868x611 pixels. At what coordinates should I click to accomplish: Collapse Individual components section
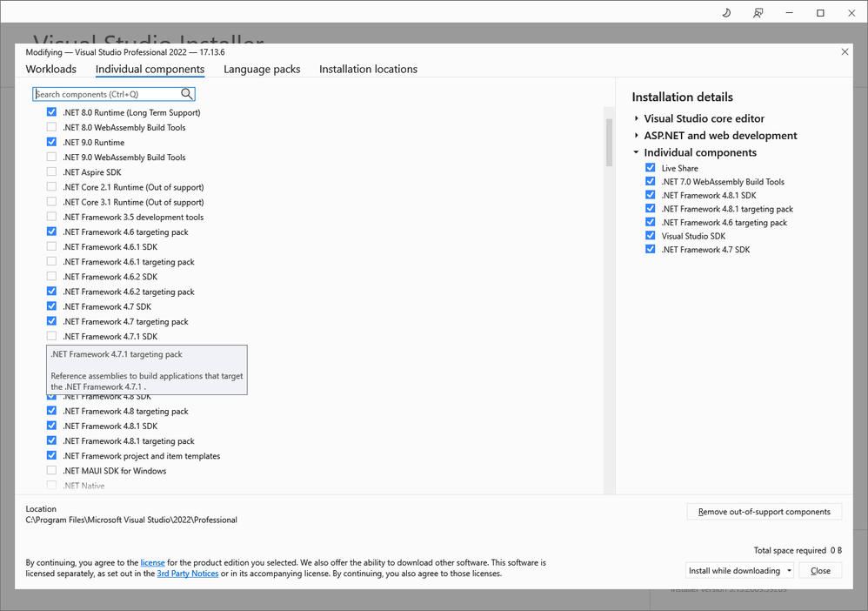pyautogui.click(x=637, y=152)
